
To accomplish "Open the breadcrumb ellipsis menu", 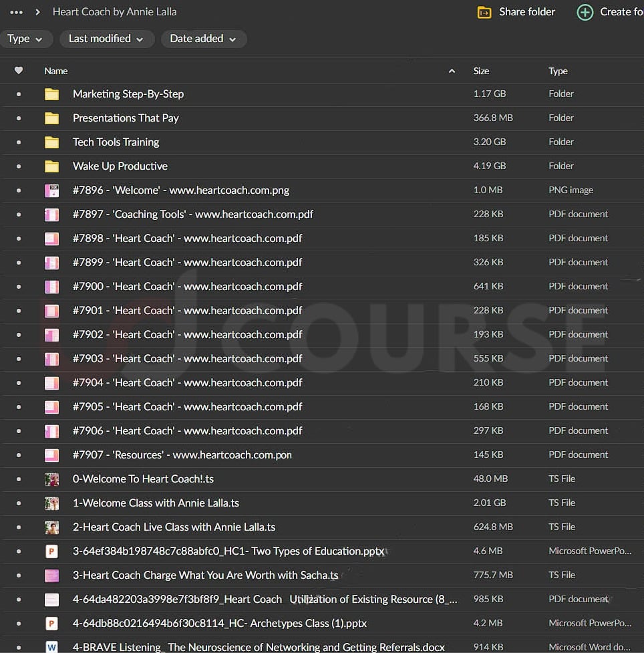I will coord(17,12).
